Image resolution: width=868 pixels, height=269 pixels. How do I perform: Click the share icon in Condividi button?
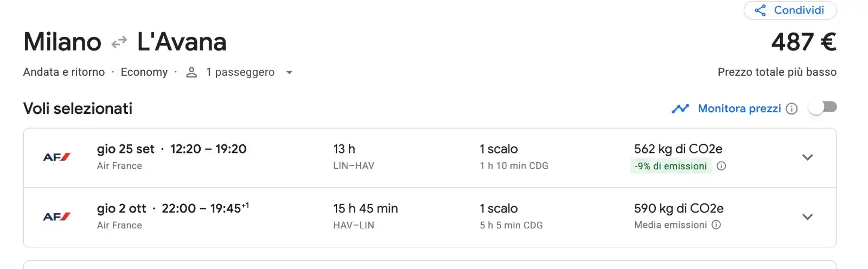pyautogui.click(x=761, y=10)
